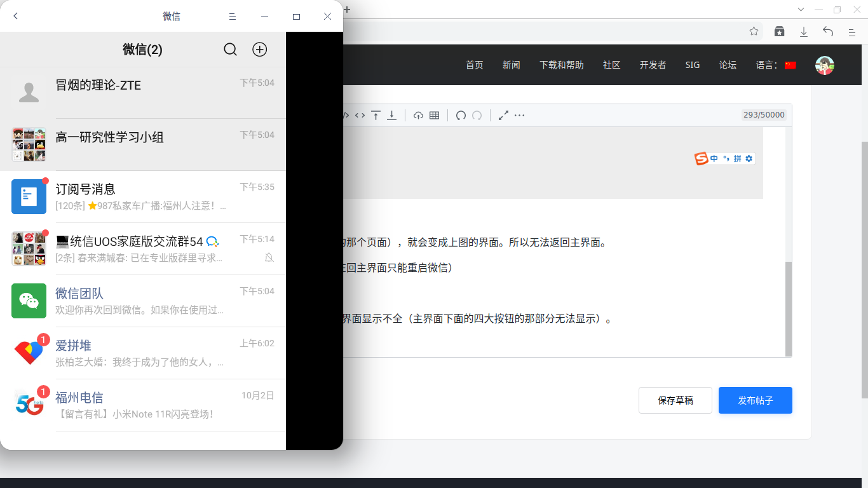Select 论坛 in the site navigation
This screenshot has width=868, height=488.
pyautogui.click(x=727, y=64)
